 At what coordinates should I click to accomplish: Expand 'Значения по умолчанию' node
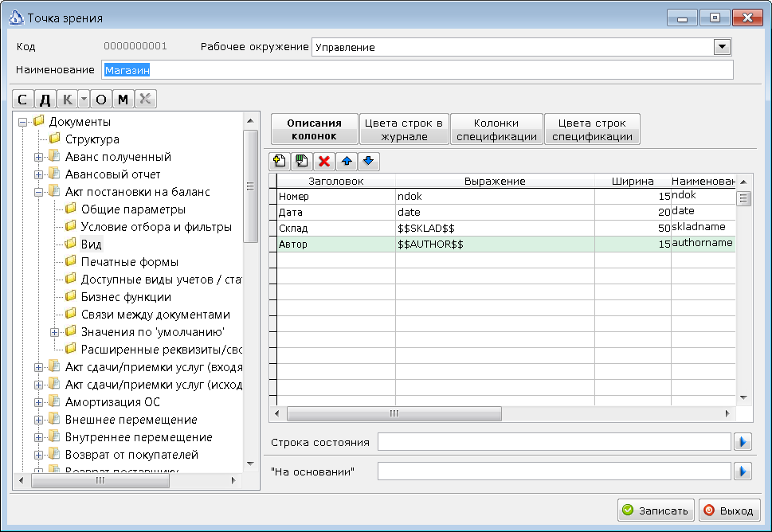point(55,332)
